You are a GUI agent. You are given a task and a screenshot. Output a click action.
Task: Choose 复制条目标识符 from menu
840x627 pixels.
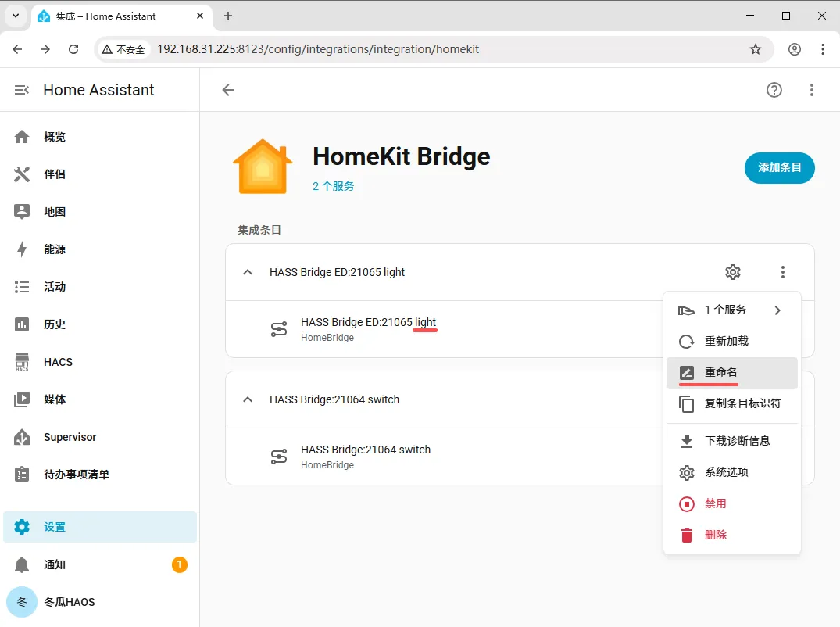click(x=732, y=403)
